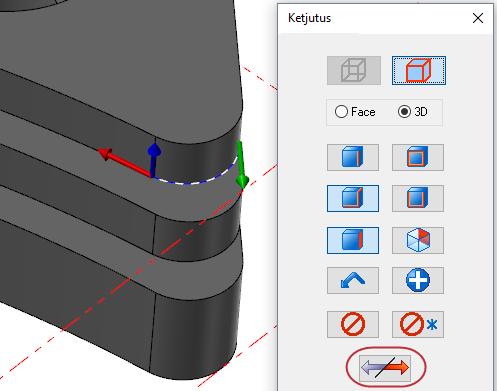Click the blue plus circle button

pos(418,280)
